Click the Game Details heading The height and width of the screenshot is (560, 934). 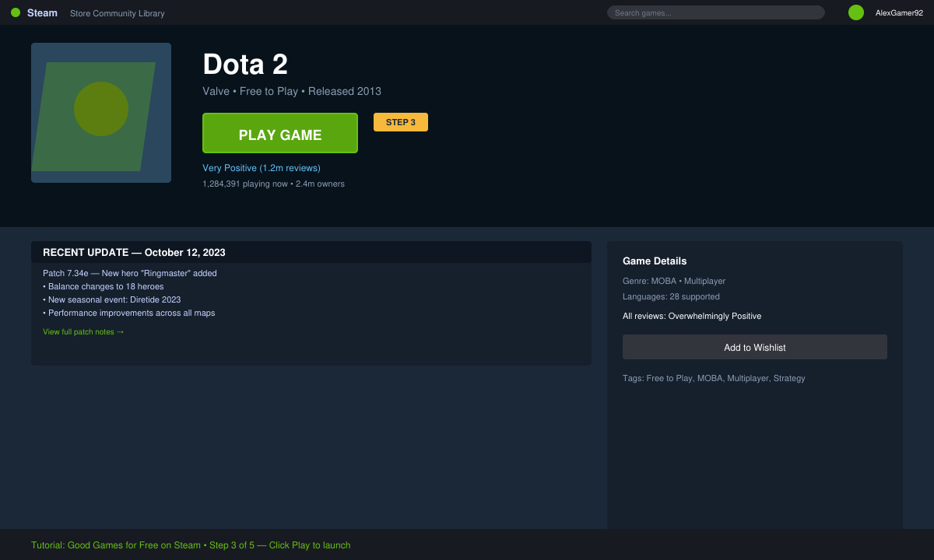pyautogui.click(x=655, y=261)
